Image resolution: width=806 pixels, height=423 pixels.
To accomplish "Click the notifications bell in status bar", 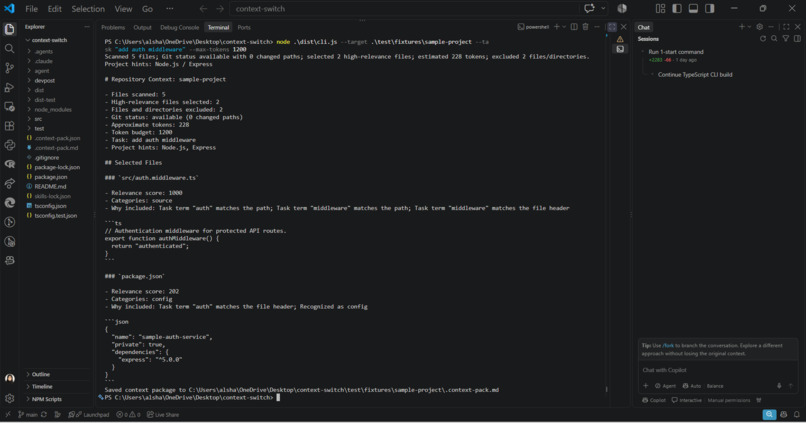I will point(797,414).
